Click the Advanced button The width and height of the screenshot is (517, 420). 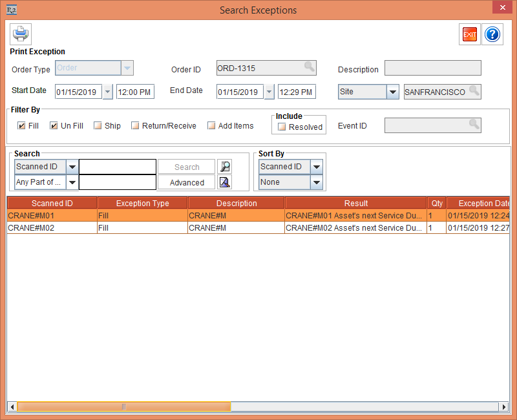187,182
